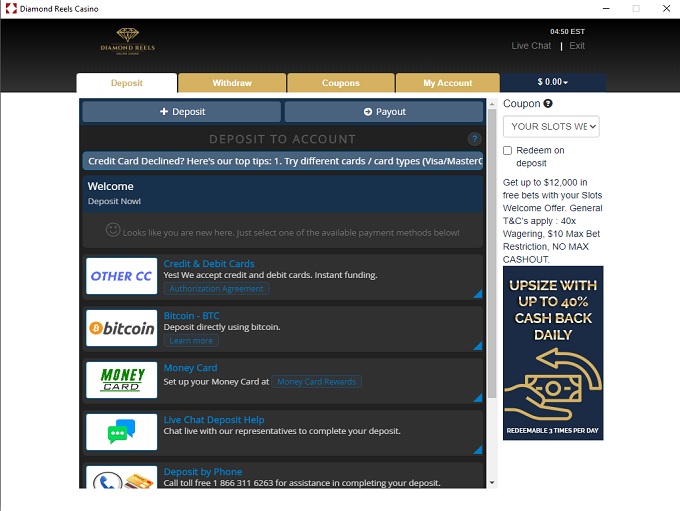Image resolution: width=680 pixels, height=511 pixels.
Task: Click the blue help question mark icon
Action: click(474, 139)
